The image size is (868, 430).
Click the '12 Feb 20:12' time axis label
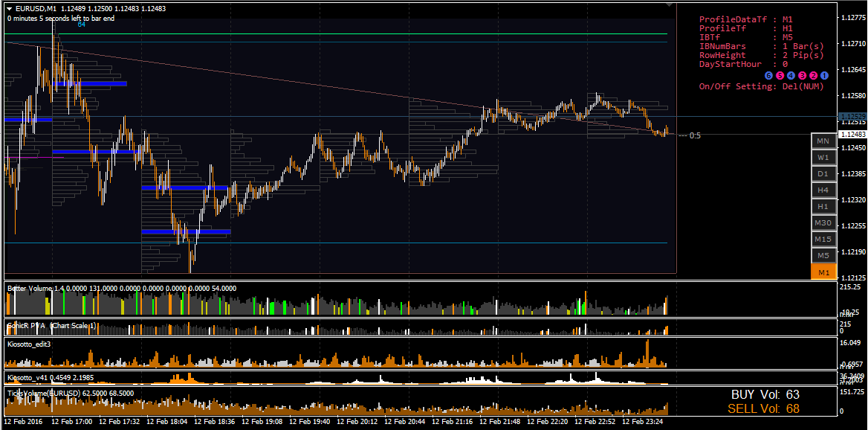click(357, 421)
